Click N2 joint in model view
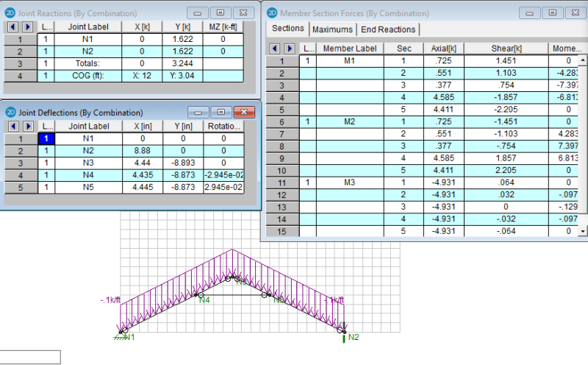This screenshot has height=365, width=588. pyautogui.click(x=344, y=332)
